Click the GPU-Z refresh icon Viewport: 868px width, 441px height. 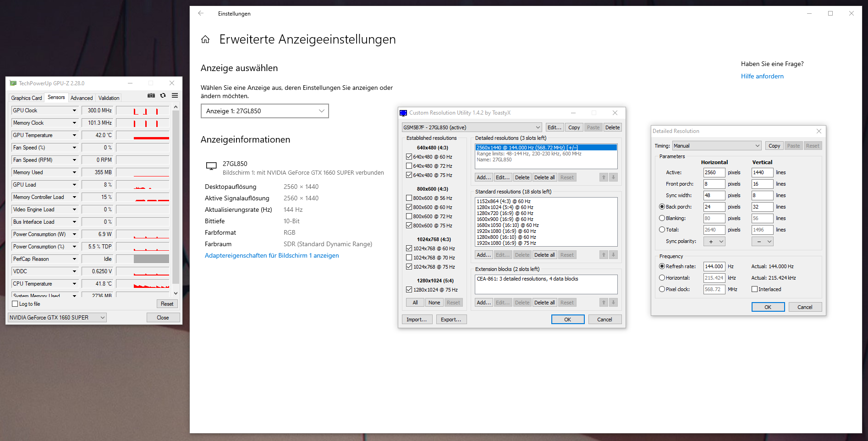[x=163, y=95]
